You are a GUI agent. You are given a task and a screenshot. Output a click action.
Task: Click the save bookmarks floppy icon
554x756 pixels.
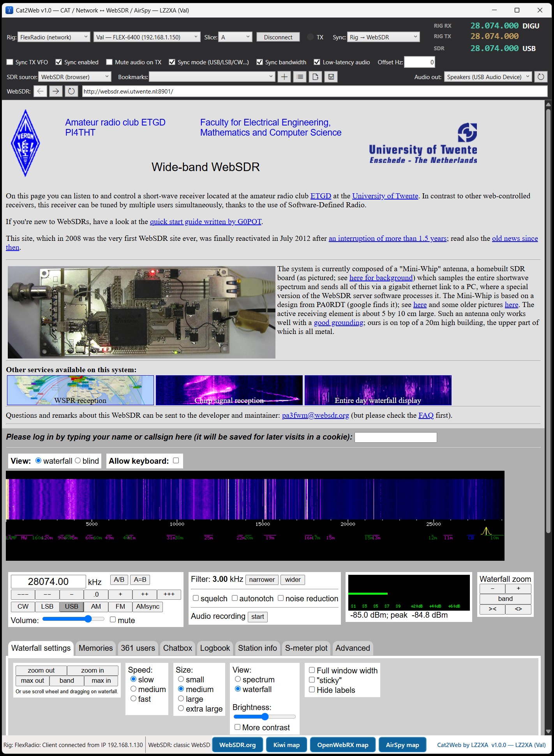331,77
